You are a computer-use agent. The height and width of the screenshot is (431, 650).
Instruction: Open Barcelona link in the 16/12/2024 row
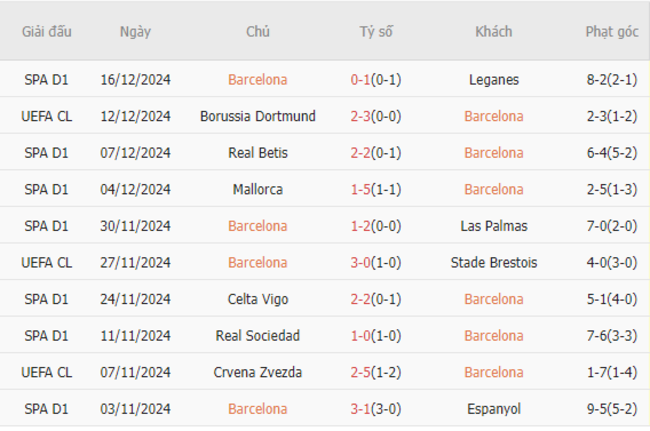point(257,80)
